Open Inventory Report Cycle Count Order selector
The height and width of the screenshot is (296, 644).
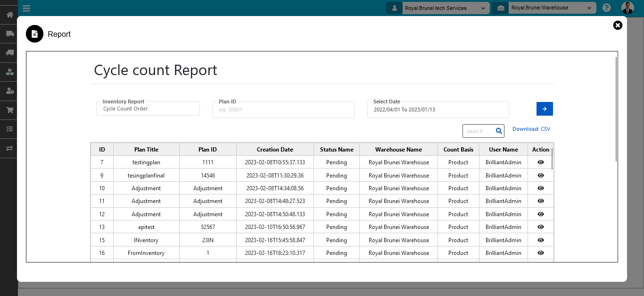click(x=148, y=109)
